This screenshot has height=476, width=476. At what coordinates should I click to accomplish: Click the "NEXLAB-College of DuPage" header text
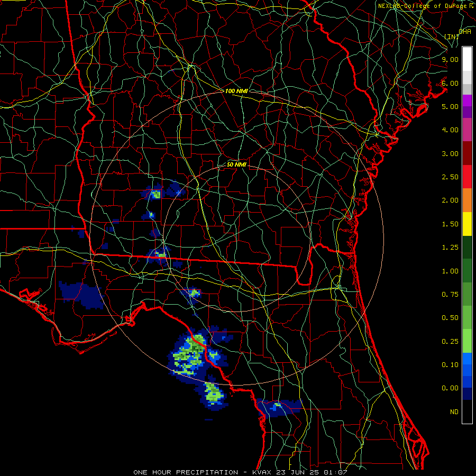(x=423, y=6)
